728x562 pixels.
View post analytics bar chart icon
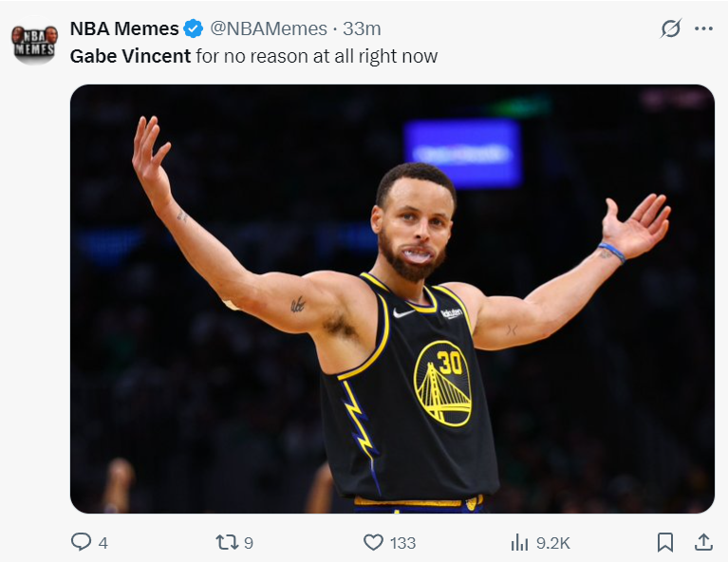pyautogui.click(x=519, y=542)
